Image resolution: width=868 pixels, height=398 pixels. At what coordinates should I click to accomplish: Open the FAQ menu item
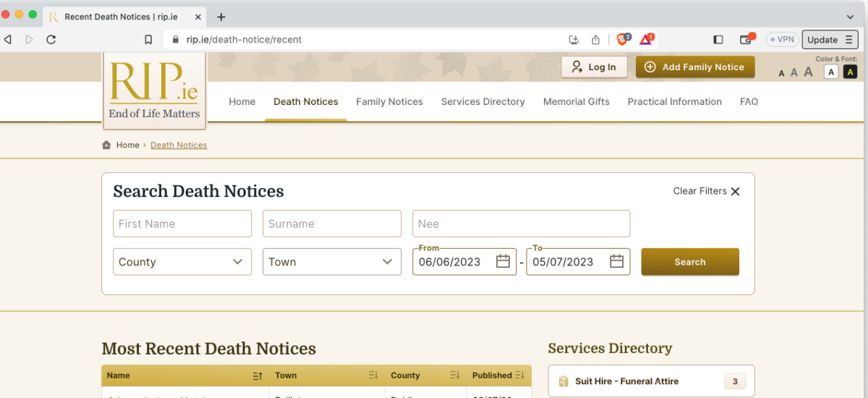click(x=749, y=101)
